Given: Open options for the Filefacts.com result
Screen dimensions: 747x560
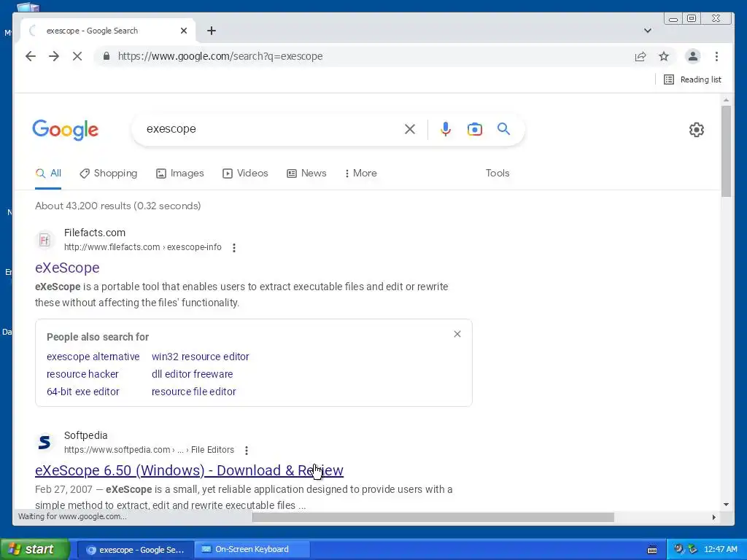Looking at the screenshot, I should click(x=234, y=248).
